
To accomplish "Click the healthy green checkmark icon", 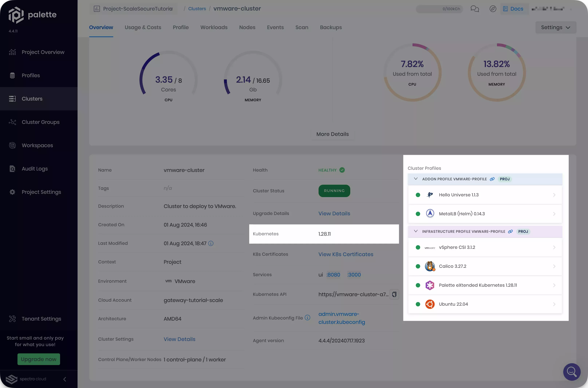I will 342,170.
